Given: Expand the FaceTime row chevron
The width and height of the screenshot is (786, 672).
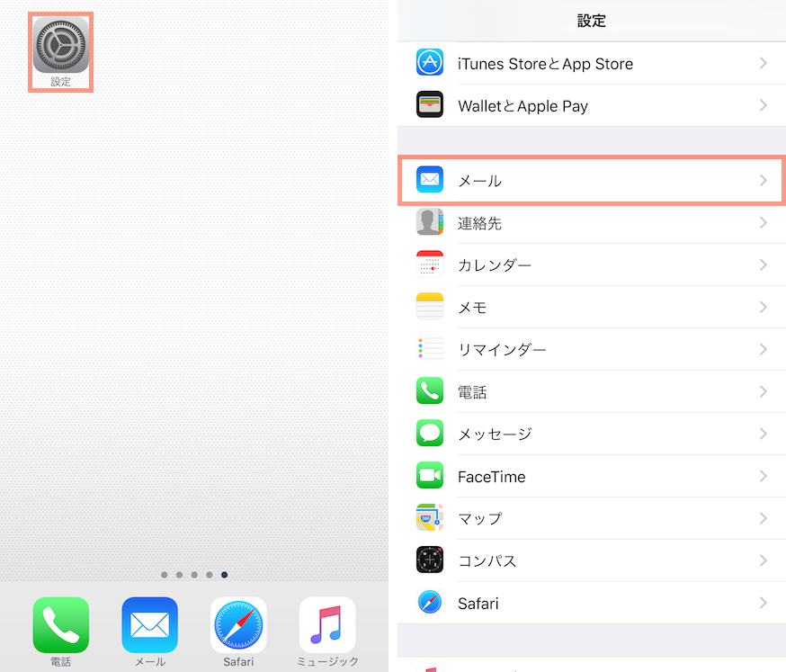Looking at the screenshot, I should pyautogui.click(x=763, y=476).
